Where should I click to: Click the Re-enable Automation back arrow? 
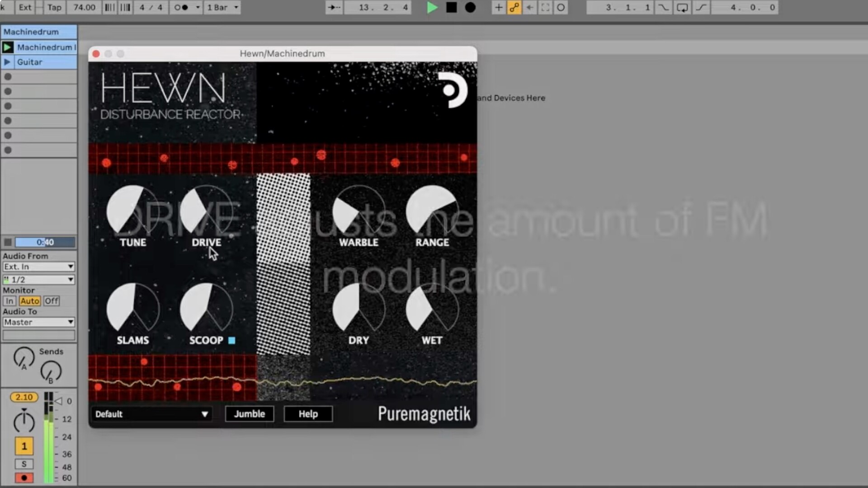click(x=529, y=7)
